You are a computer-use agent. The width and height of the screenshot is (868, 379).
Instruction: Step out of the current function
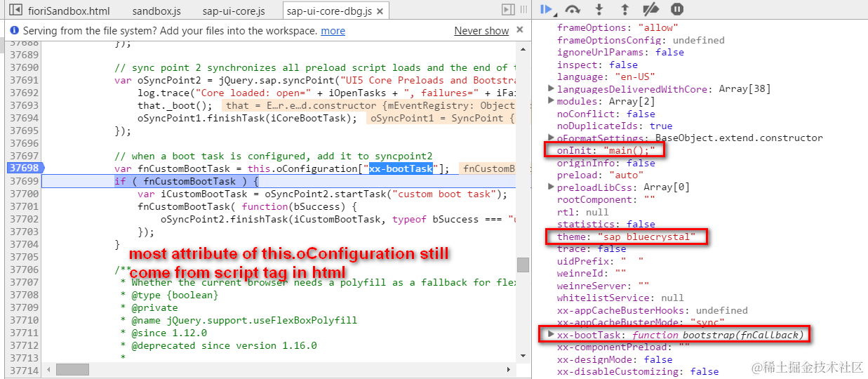[625, 9]
